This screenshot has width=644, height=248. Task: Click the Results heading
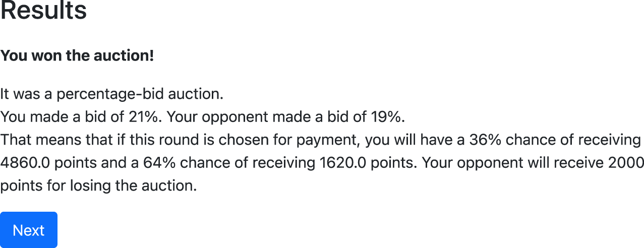click(44, 11)
